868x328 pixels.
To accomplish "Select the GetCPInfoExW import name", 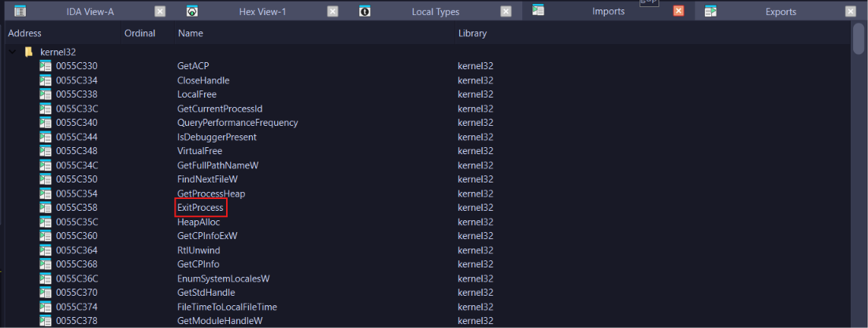I will [207, 236].
